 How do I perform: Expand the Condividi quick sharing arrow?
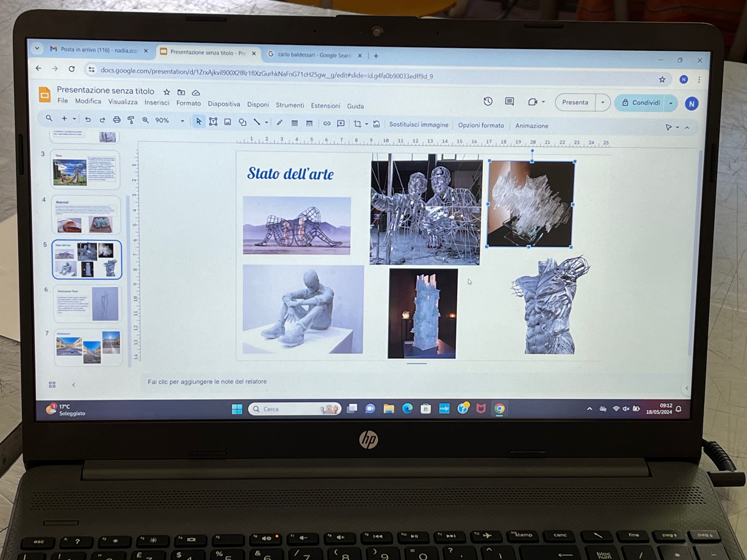[671, 103]
